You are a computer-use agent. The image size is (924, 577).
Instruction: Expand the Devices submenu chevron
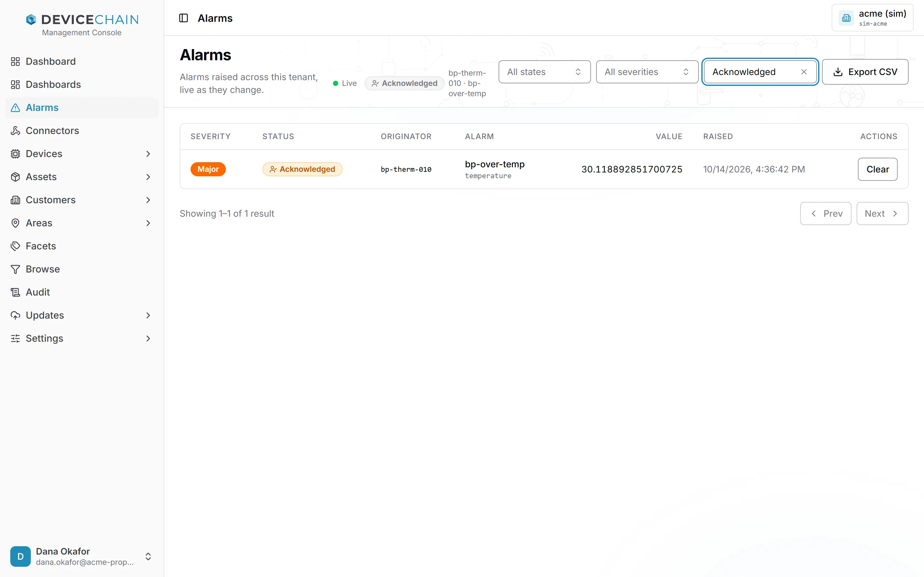pyautogui.click(x=148, y=154)
